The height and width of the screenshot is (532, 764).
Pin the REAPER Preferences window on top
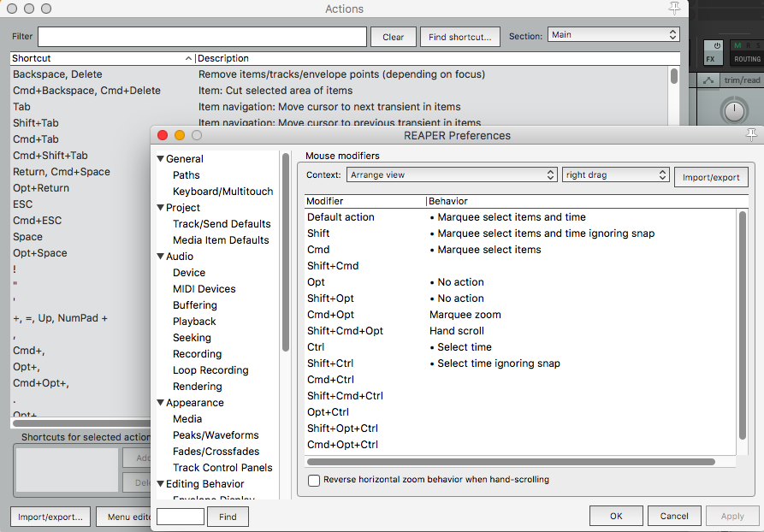(751, 135)
